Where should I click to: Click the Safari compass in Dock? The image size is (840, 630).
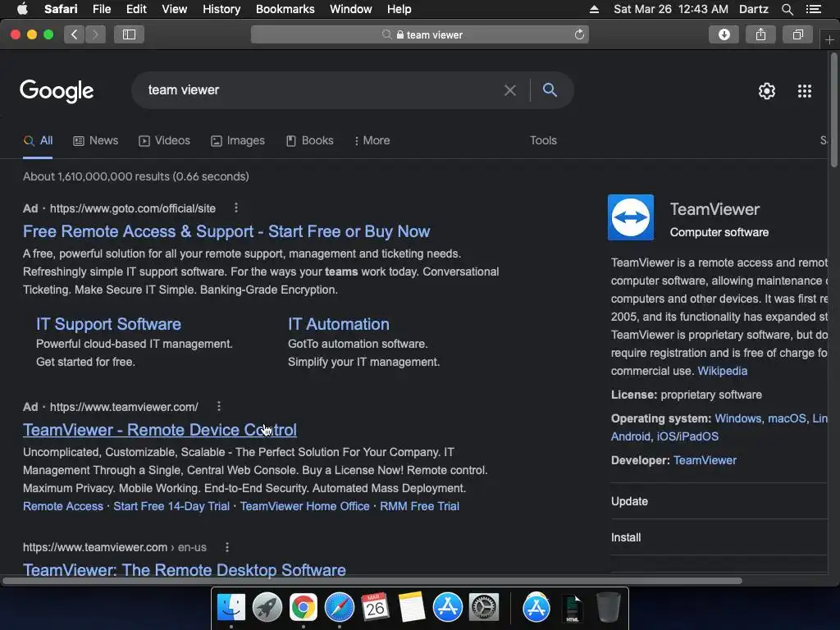[339, 608]
